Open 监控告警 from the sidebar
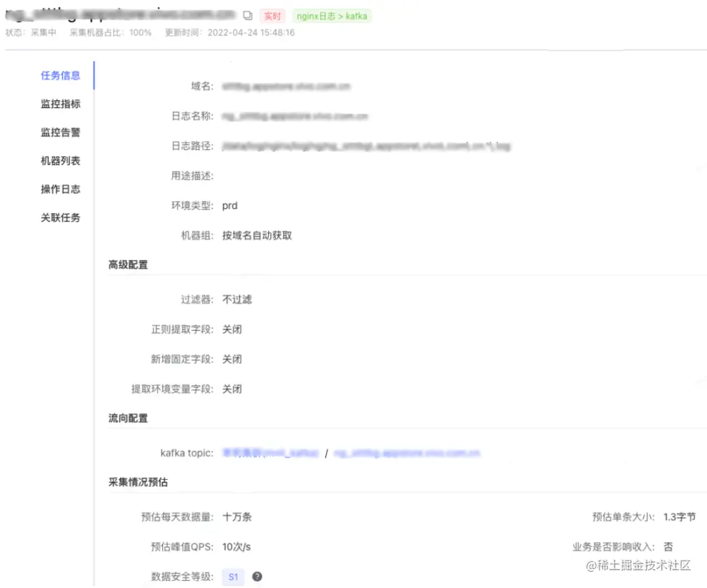Image resolution: width=707 pixels, height=588 pixels. click(61, 132)
